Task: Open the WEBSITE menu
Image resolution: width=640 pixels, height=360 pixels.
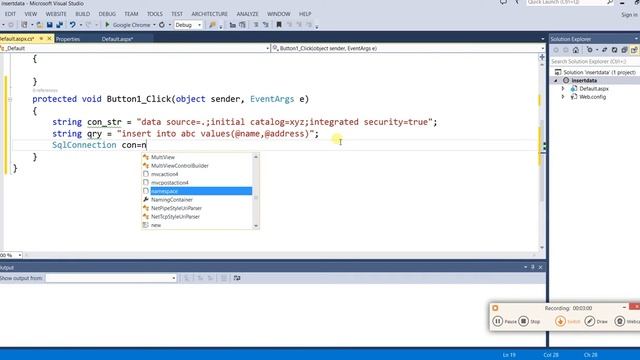Action: tap(56, 14)
